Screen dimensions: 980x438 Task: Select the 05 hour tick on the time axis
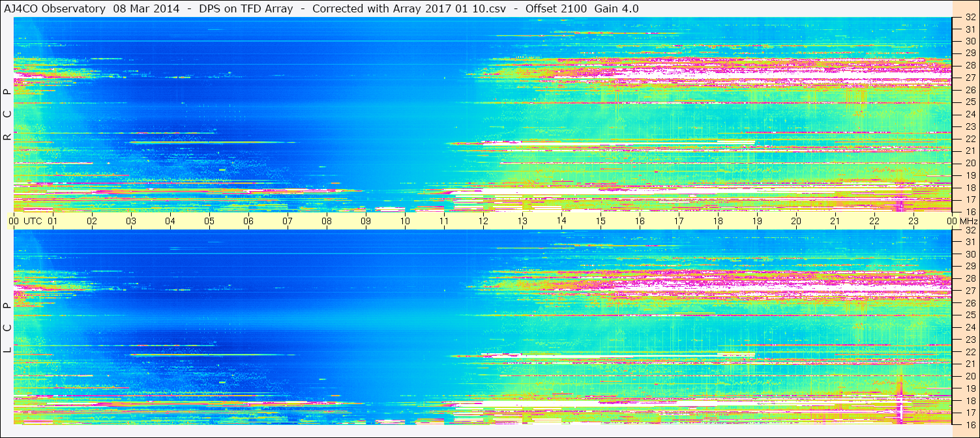click(x=209, y=221)
